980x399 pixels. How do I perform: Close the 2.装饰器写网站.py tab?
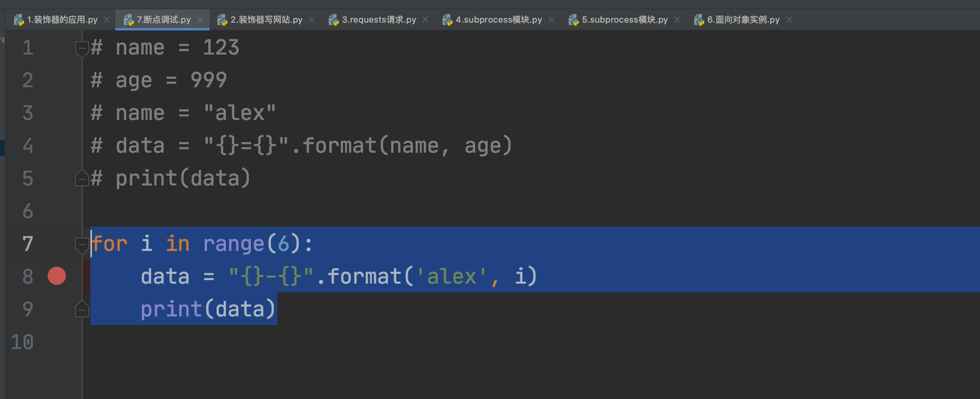(x=312, y=19)
